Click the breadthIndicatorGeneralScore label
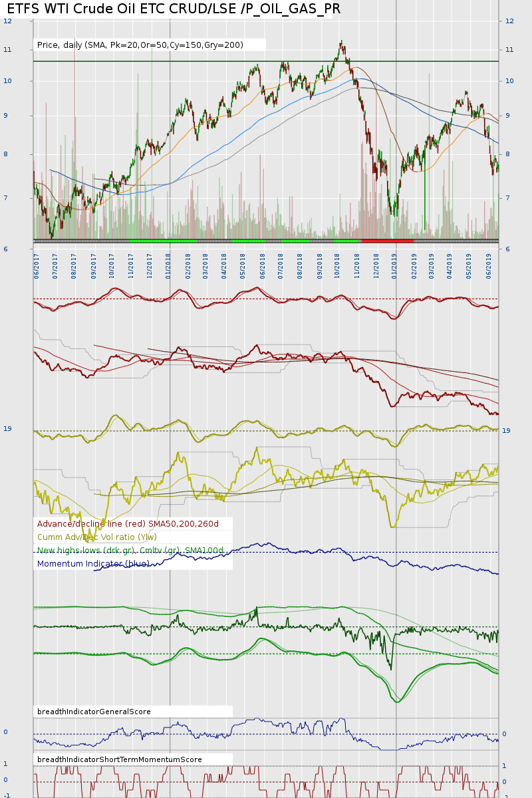Image resolution: width=532 pixels, height=798 pixels. (94, 712)
